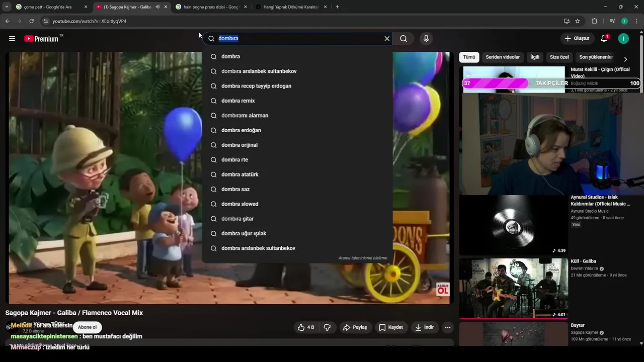Viewport: 644px width, 362px height.
Task: Click the cast icon in address bar
Action: click(567, 21)
